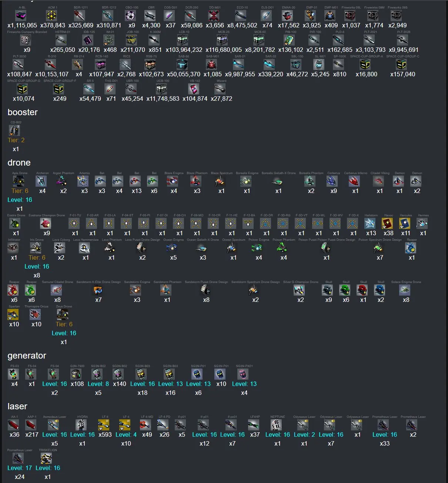Screen dimensions: 448x483
Task: Select the Hailstorm formation icon
Action: tap(370, 223)
